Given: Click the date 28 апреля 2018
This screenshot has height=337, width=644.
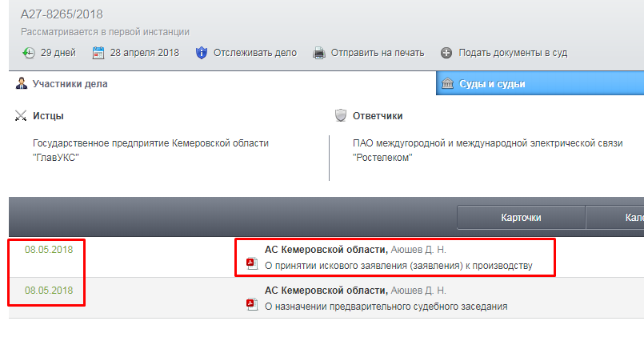Looking at the screenshot, I should coord(145,53).
